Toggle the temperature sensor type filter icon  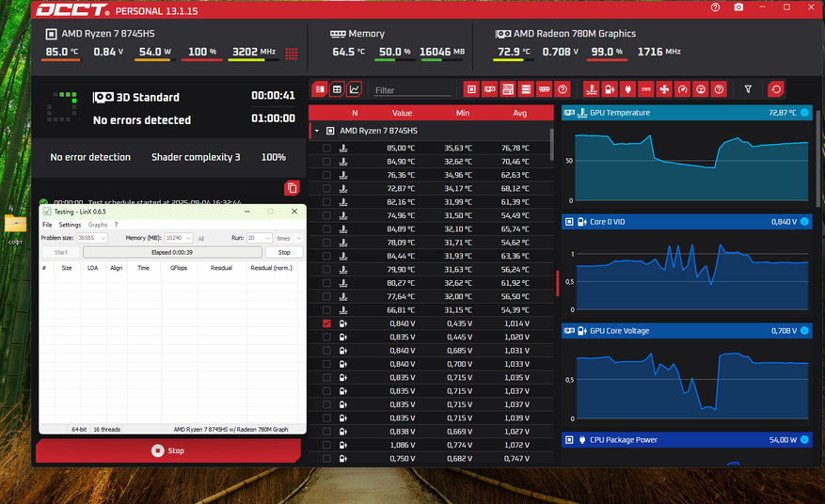coord(592,89)
